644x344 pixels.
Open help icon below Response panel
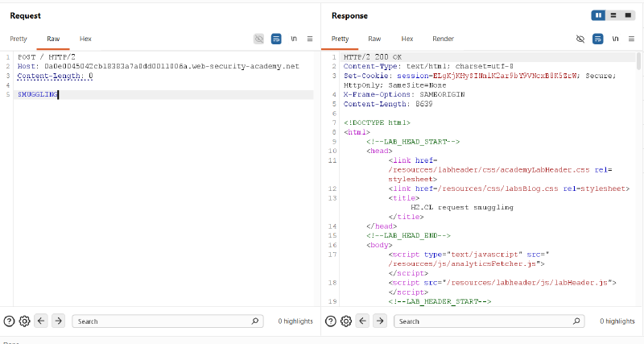tap(331, 321)
